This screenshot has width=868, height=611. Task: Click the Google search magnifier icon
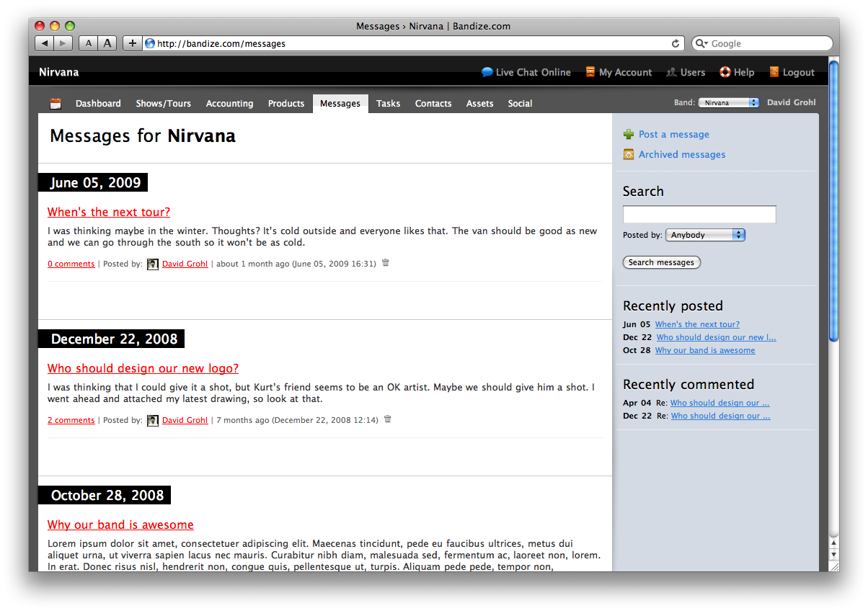(x=701, y=43)
